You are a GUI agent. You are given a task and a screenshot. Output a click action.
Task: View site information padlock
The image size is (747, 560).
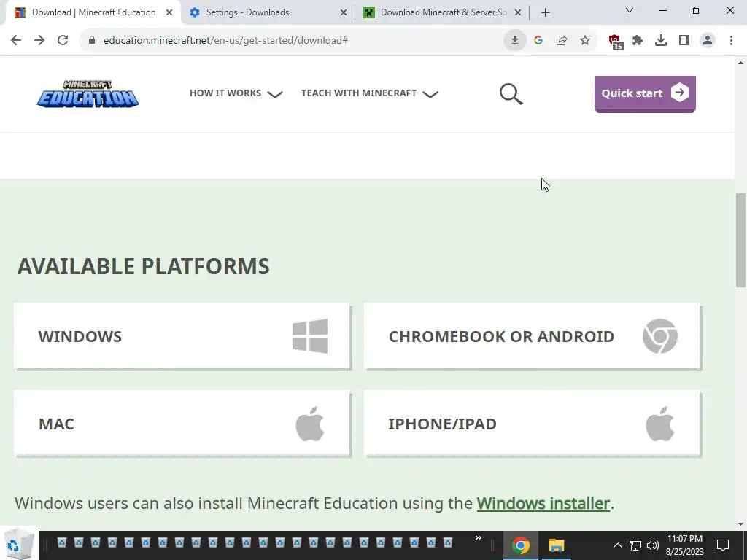pyautogui.click(x=92, y=40)
